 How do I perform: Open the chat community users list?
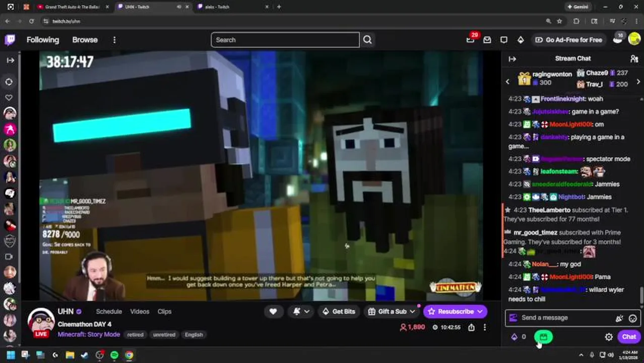634,59
